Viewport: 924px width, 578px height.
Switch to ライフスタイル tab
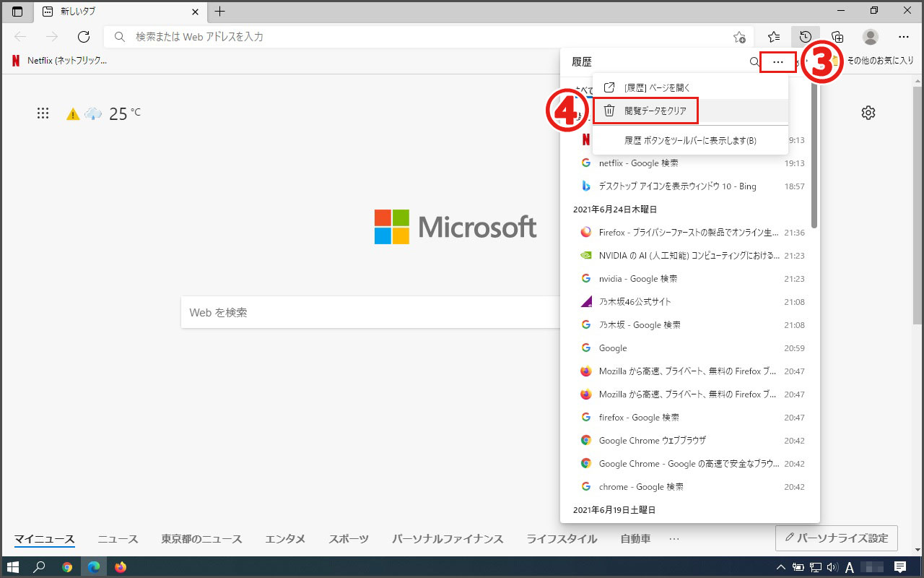click(x=562, y=539)
